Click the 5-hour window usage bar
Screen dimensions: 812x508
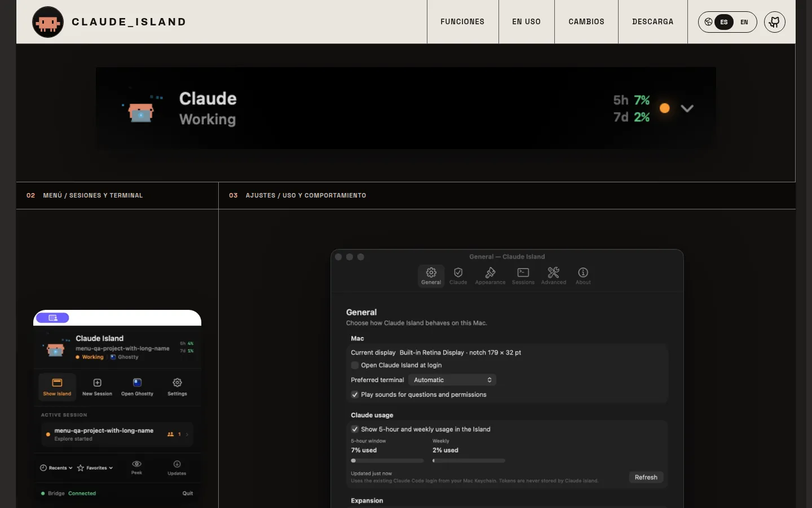[387, 461]
